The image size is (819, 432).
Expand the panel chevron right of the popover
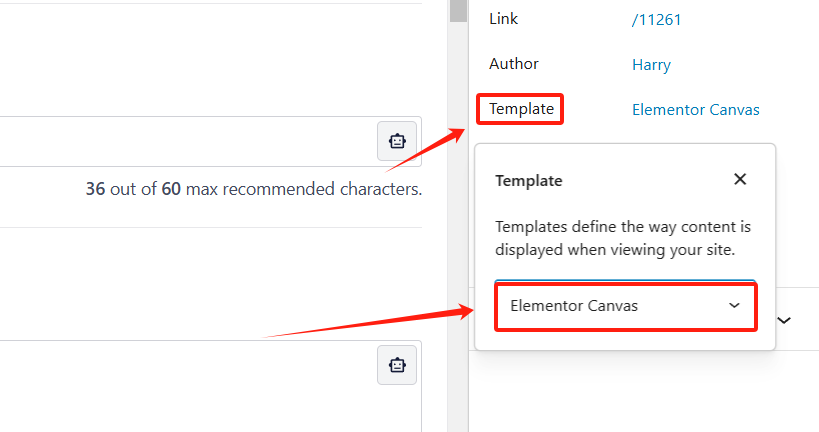click(x=784, y=320)
